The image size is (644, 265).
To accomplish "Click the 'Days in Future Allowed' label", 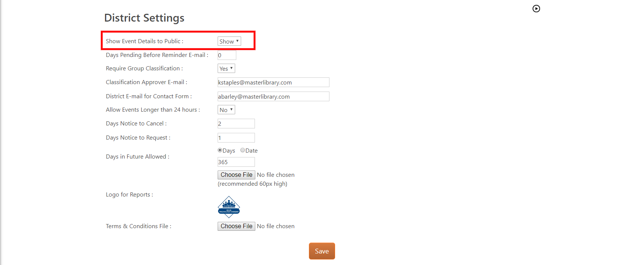I will [x=138, y=157].
